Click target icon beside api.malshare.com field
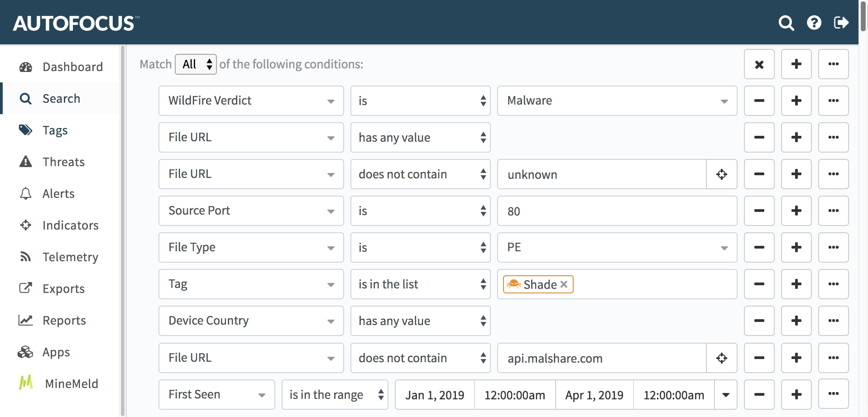 click(x=721, y=358)
